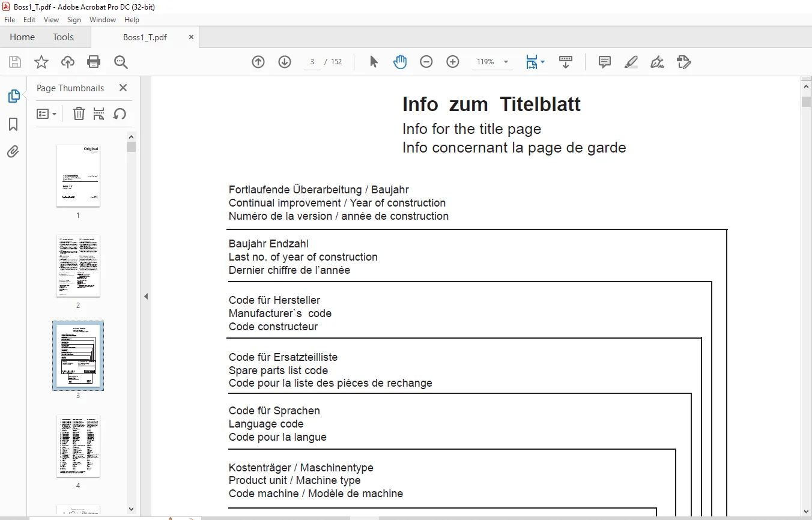Collapse the navigation pane divider arrow

pos(145,296)
